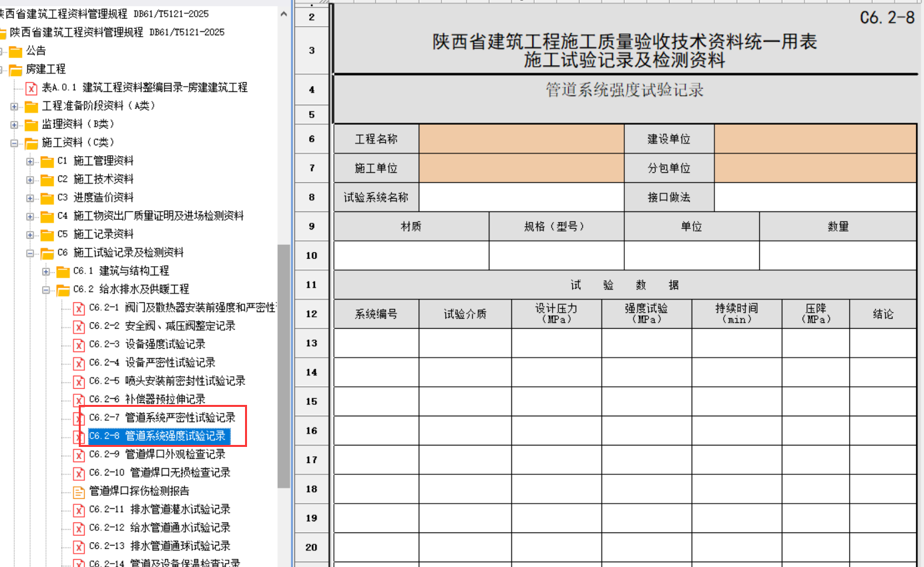Click the 施工单位 orange input cell
The height and width of the screenshot is (567, 924).
[x=521, y=168]
